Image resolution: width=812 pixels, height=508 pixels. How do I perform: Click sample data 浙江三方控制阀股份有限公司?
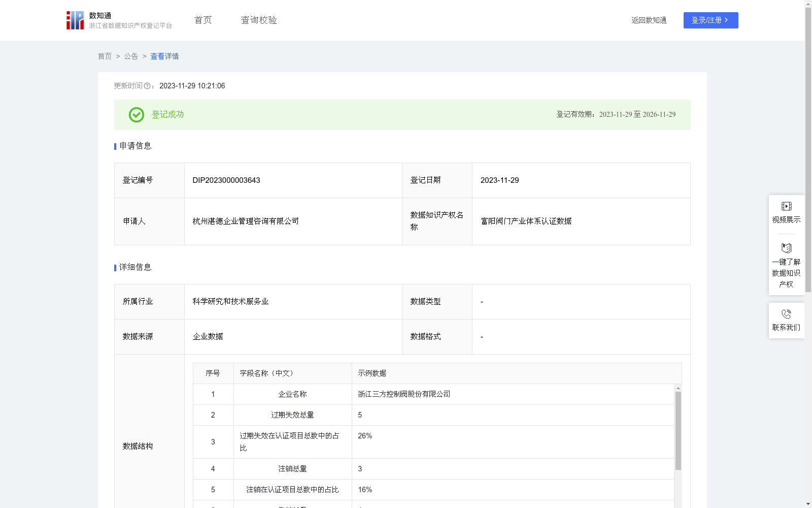pyautogui.click(x=404, y=394)
